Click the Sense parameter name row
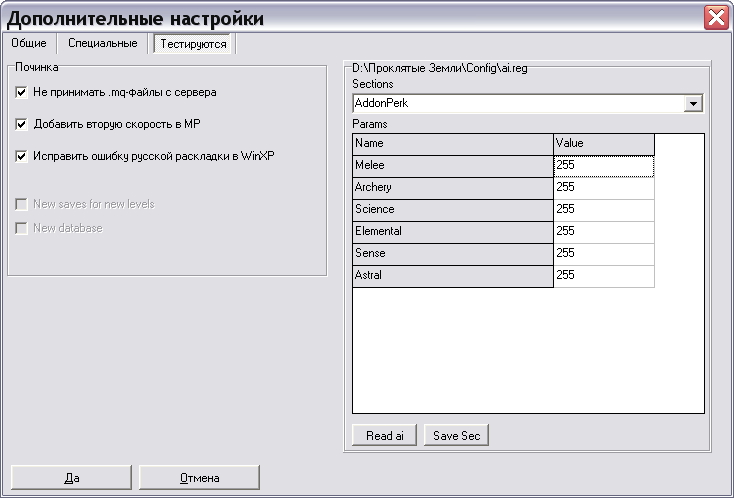The image size is (734, 498). (452, 253)
